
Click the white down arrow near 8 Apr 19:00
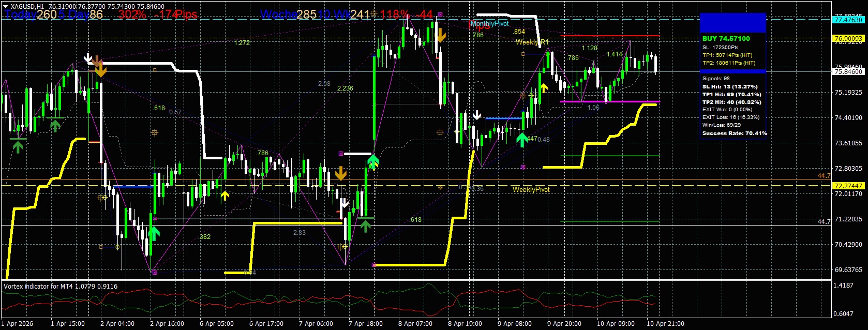477,115
